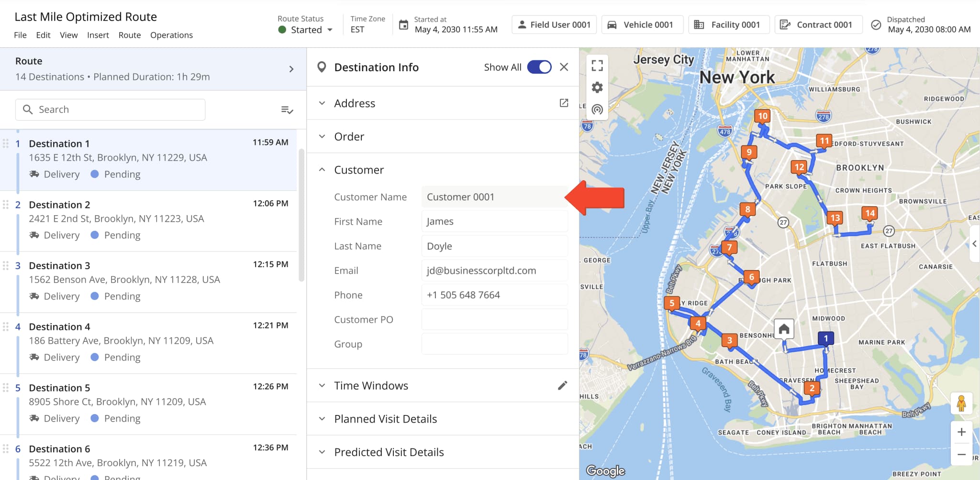Click the map settings gear icon
This screenshot has height=480, width=980.
(x=597, y=87)
